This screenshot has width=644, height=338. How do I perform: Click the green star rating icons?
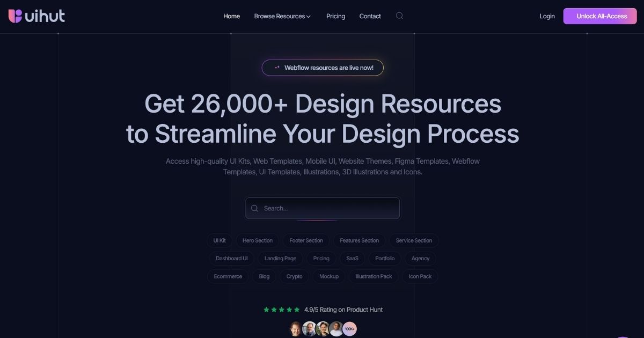click(282, 310)
